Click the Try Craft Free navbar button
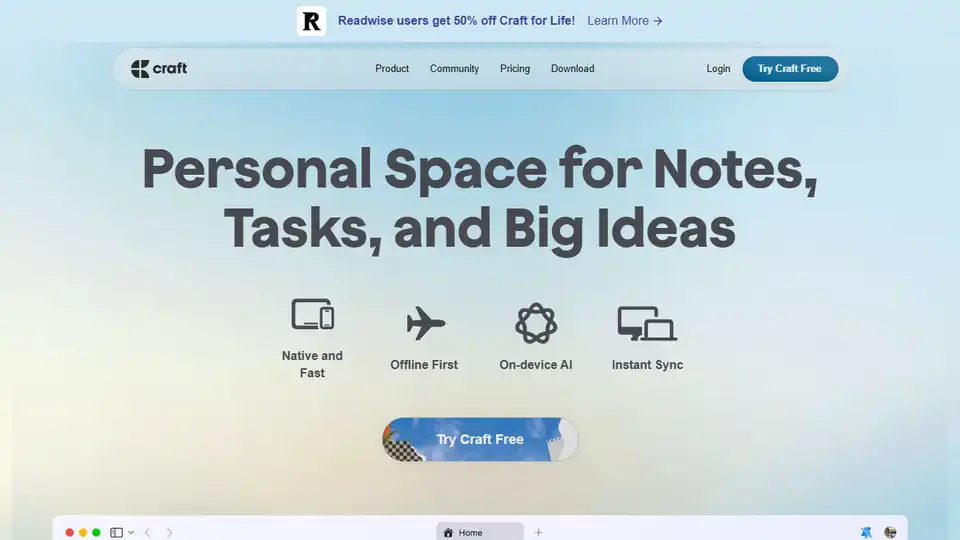The image size is (960, 540). (790, 69)
